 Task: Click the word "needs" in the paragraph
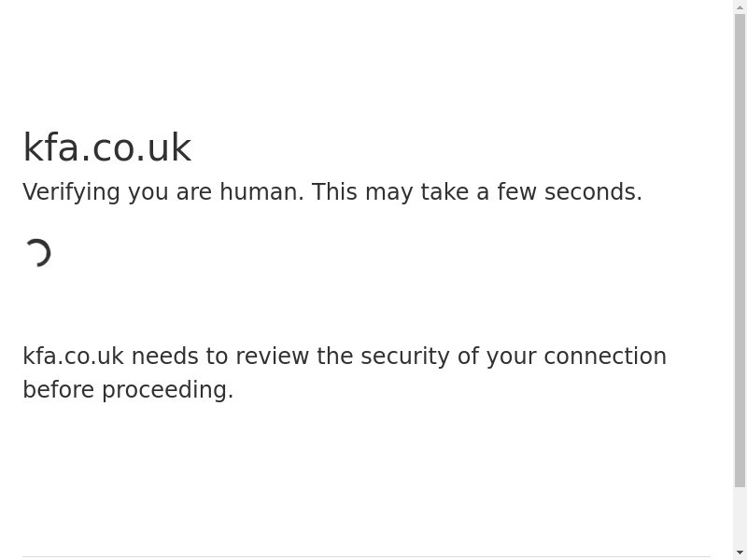coord(164,357)
